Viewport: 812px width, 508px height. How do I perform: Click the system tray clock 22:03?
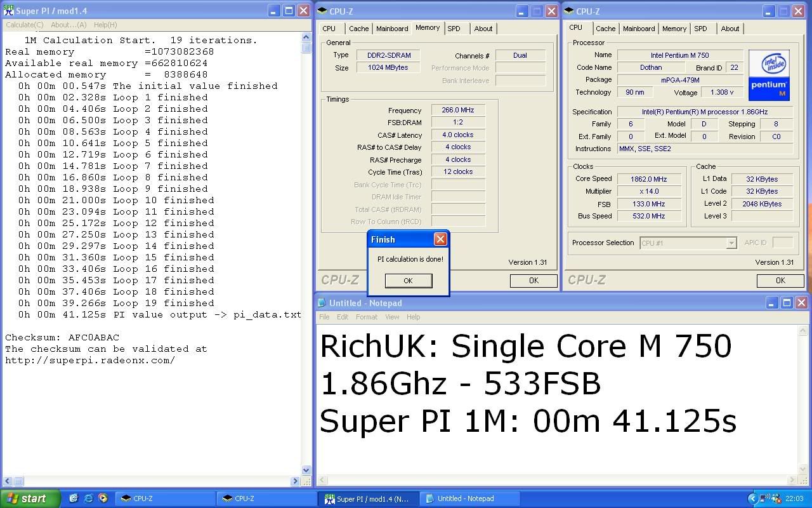click(x=794, y=498)
